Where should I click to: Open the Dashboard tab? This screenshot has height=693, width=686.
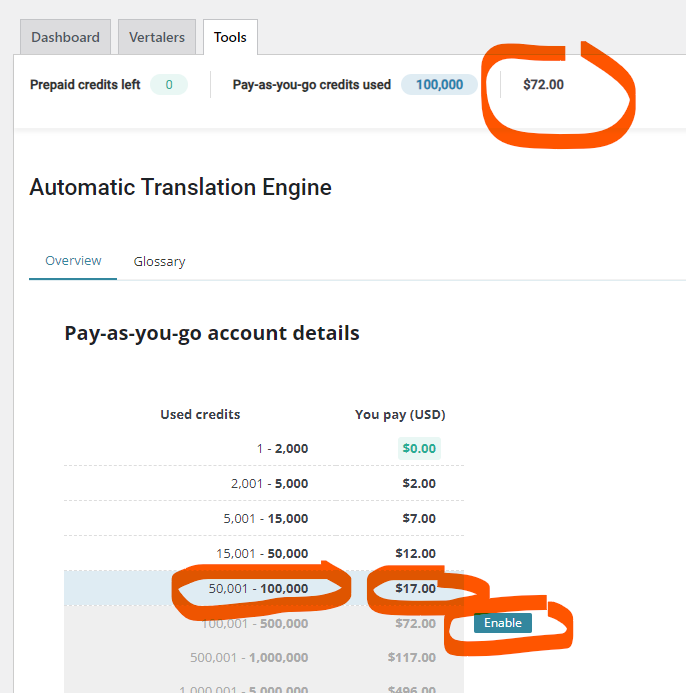[x=65, y=37]
